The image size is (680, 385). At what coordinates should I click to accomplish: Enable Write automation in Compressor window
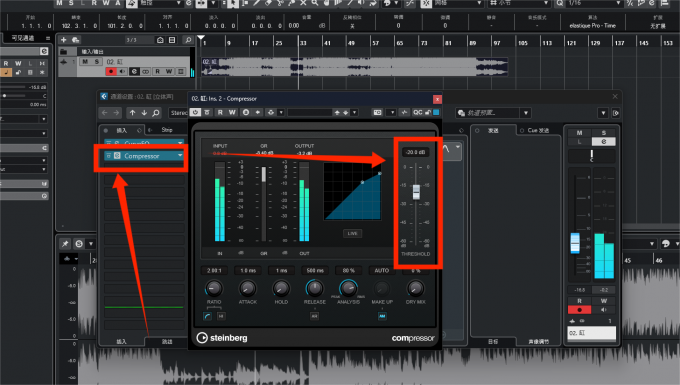pyautogui.click(x=232, y=112)
